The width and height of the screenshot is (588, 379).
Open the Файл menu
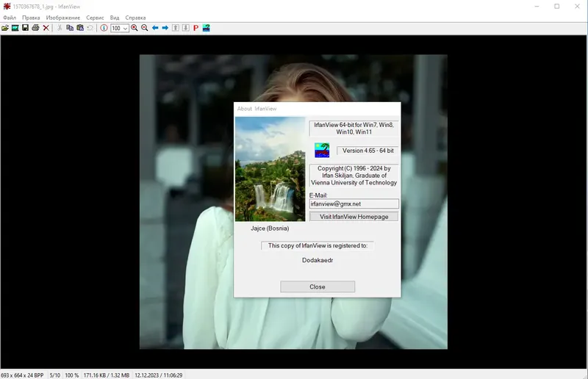[10, 18]
